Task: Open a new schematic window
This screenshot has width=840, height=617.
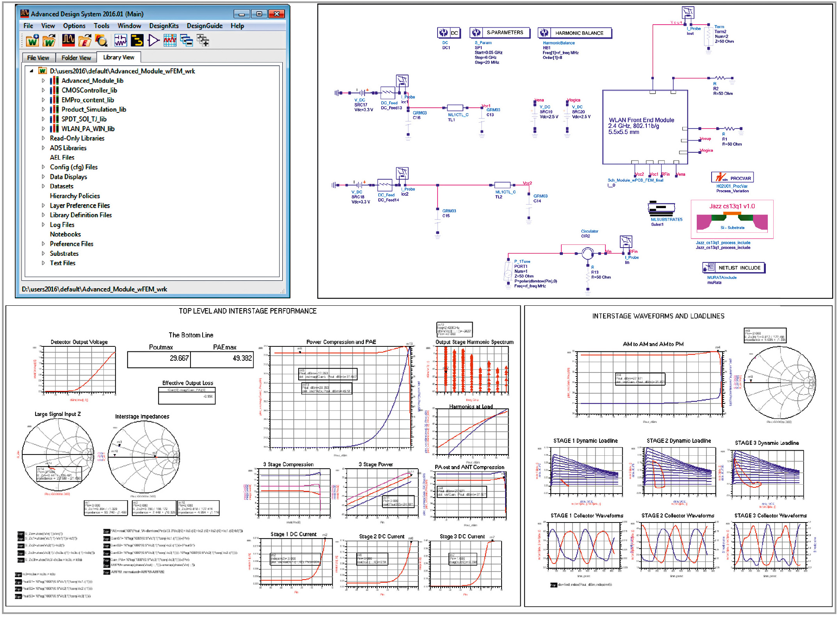Action: (121, 41)
